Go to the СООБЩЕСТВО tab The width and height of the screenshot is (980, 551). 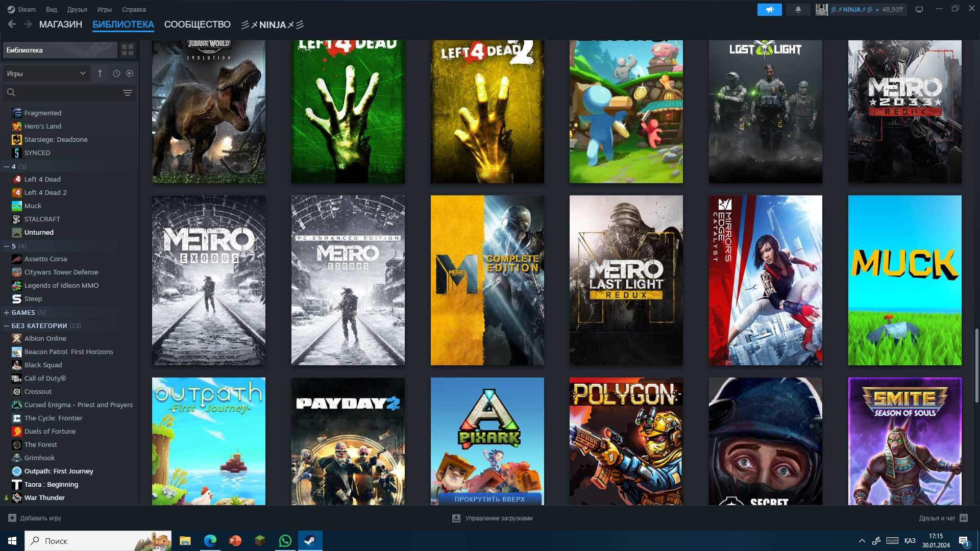198,24
